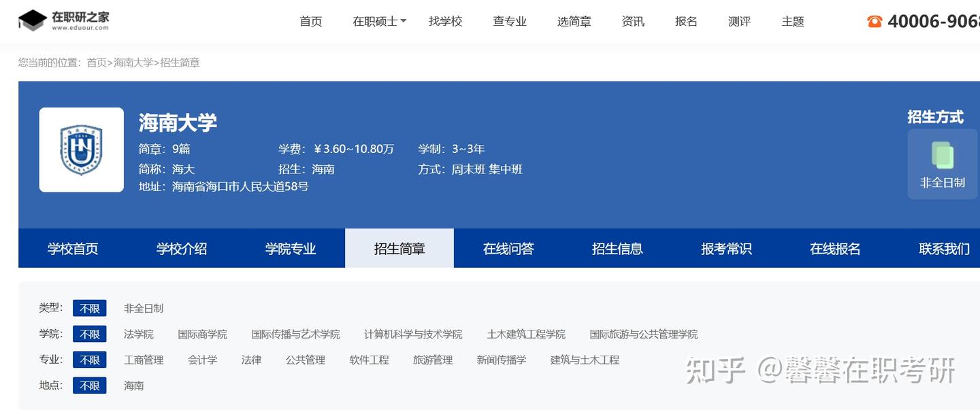Click the address 海南省海口市人民大道58号
The image size is (980, 410).
(240, 186)
